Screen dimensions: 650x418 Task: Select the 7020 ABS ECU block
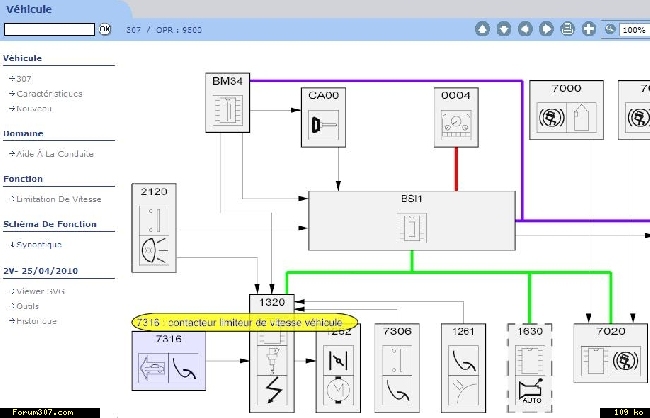[x=611, y=353]
